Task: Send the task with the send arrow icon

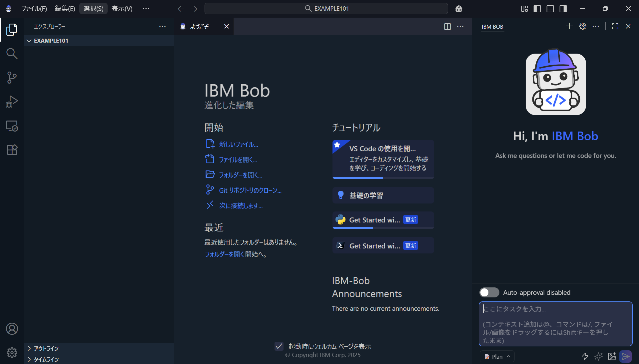Action: (626, 356)
